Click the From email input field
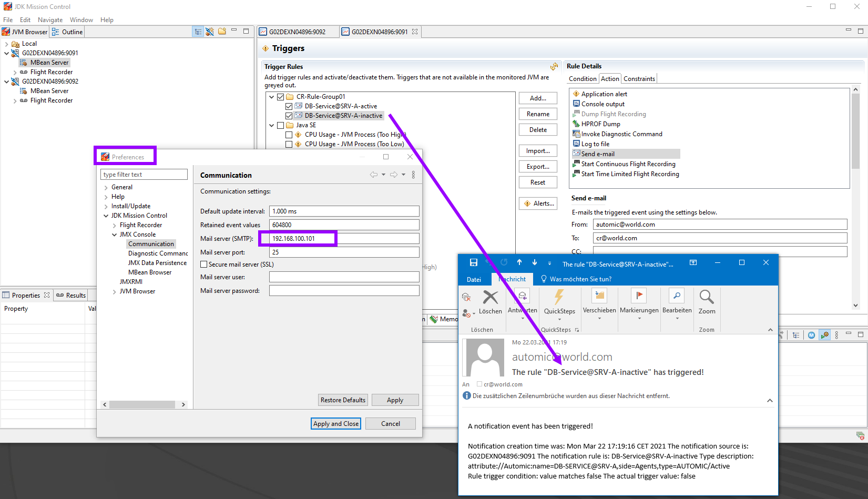868x499 pixels. click(720, 225)
